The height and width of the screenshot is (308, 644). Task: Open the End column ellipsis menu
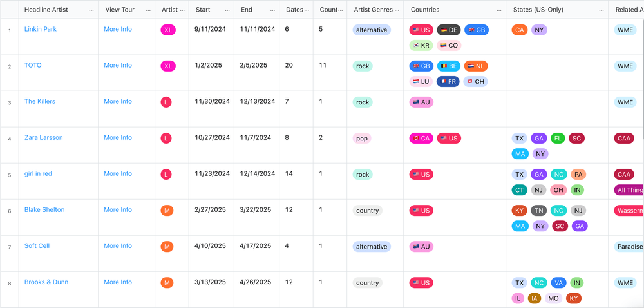click(272, 10)
